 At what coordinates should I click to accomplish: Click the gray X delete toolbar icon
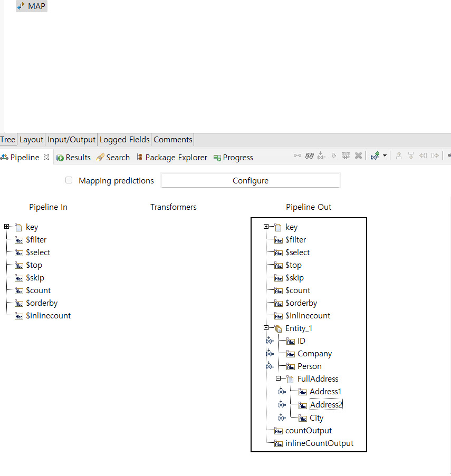tap(358, 156)
